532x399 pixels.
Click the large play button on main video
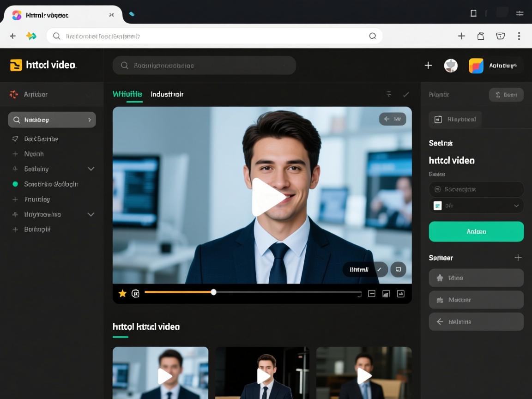(x=267, y=197)
